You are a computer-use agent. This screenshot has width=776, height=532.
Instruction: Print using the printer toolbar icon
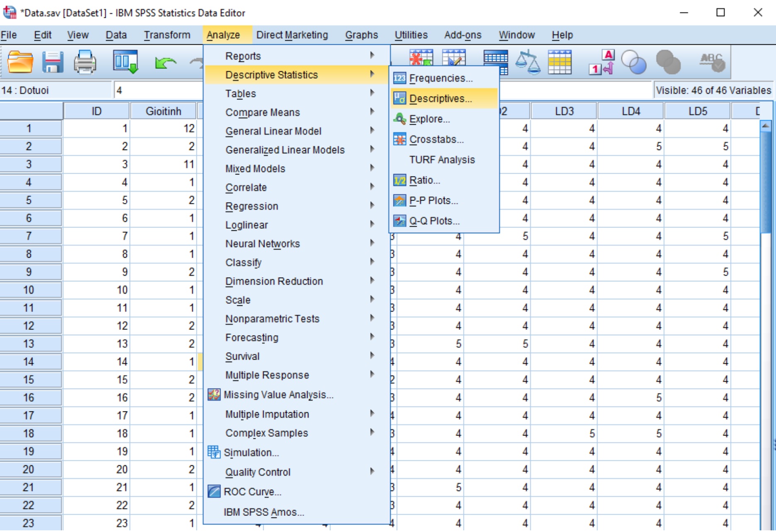click(x=85, y=62)
